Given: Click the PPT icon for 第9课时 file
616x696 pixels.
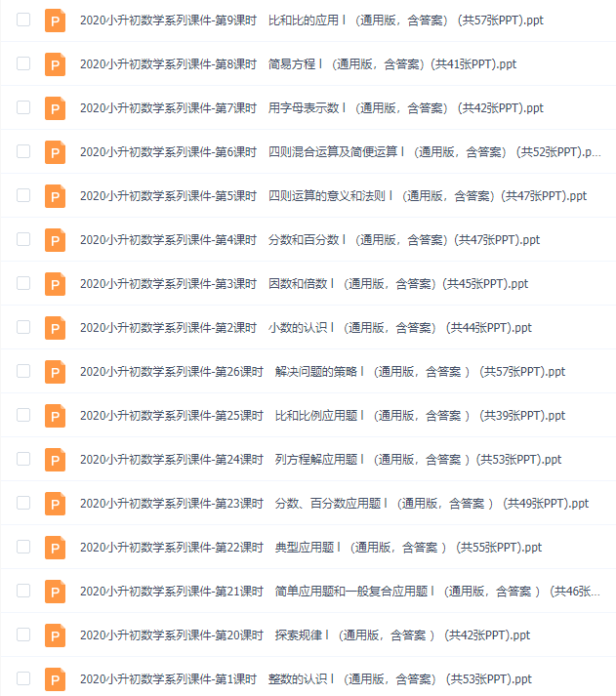Looking at the screenshot, I should tap(55, 20).
